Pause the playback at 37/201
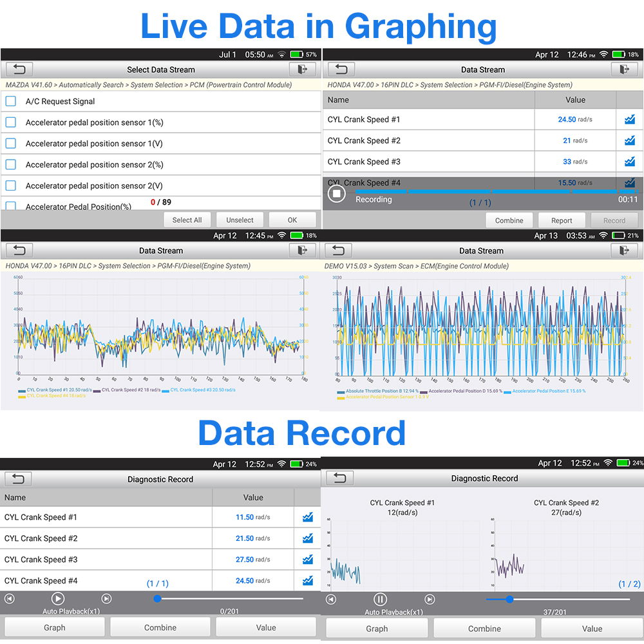The image size is (644, 644). (x=381, y=600)
